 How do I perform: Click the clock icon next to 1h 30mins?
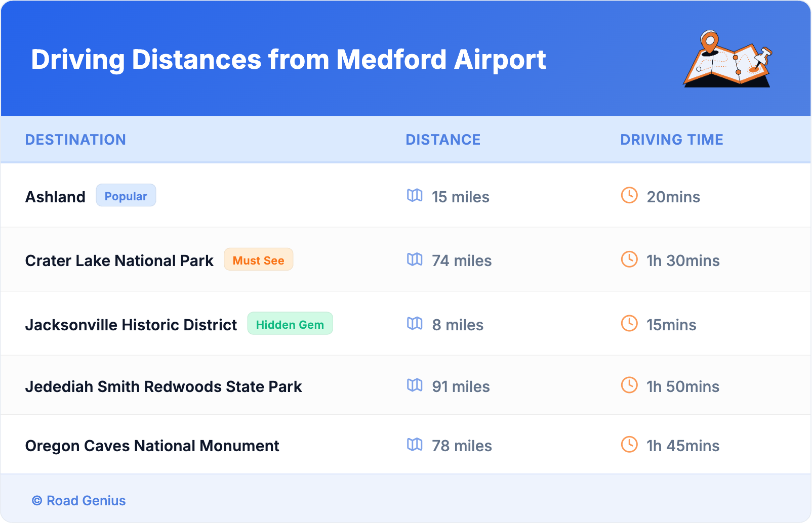click(x=629, y=259)
